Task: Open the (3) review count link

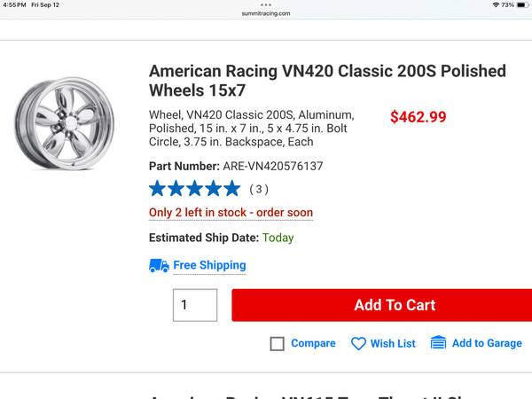Action: (x=258, y=189)
